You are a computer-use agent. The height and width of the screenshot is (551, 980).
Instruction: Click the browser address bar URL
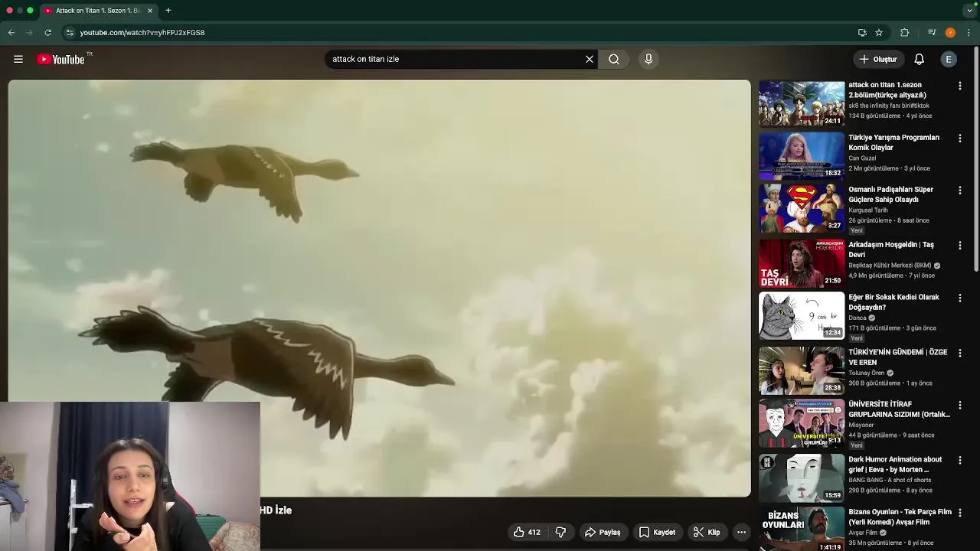point(142,32)
